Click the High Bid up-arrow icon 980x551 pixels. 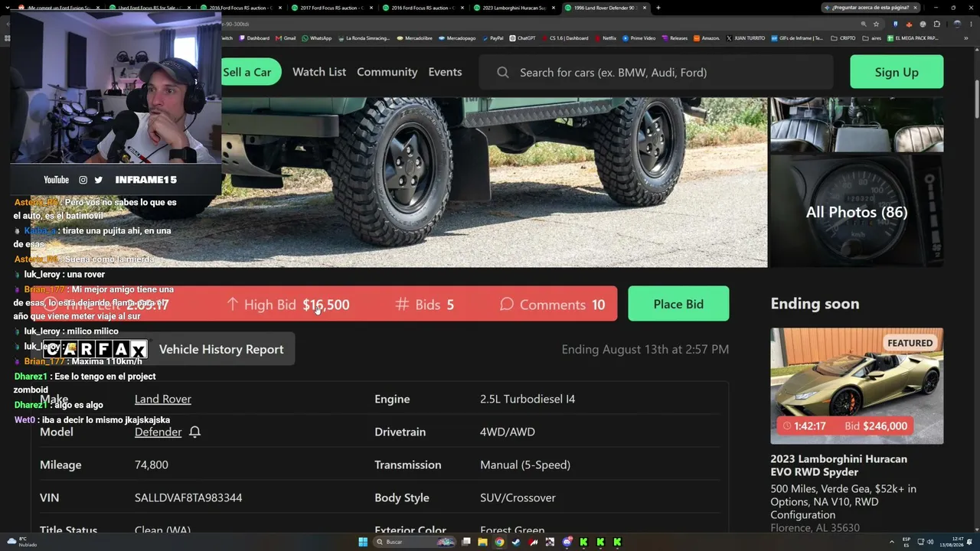coord(233,304)
